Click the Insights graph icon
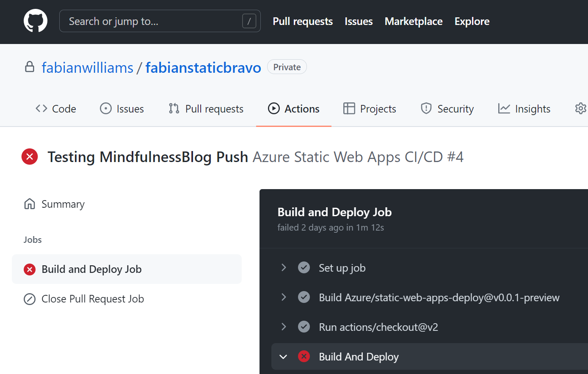Viewport: 588px width, 374px height. click(504, 109)
